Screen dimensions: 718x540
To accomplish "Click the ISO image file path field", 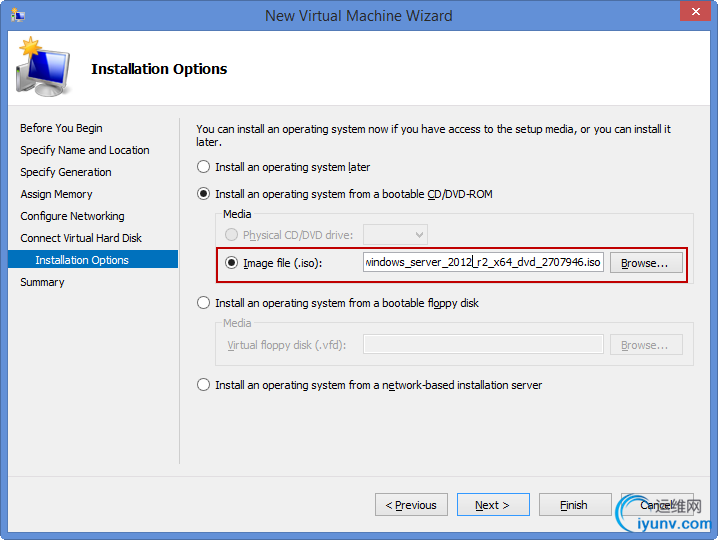I will tap(483, 262).
